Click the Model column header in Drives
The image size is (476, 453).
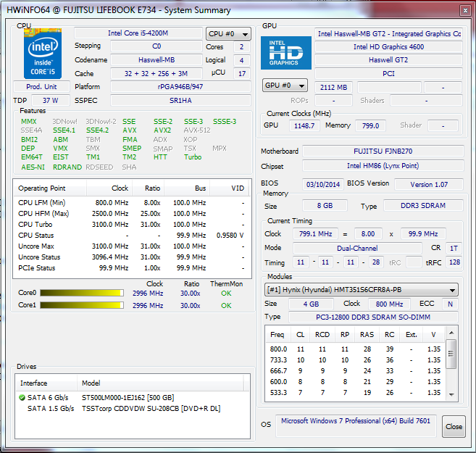pyautogui.click(x=160, y=383)
